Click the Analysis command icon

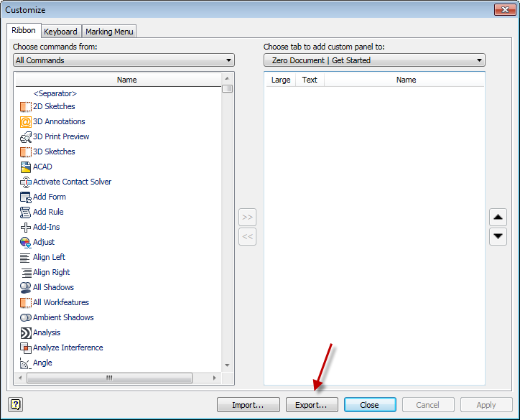click(26, 333)
